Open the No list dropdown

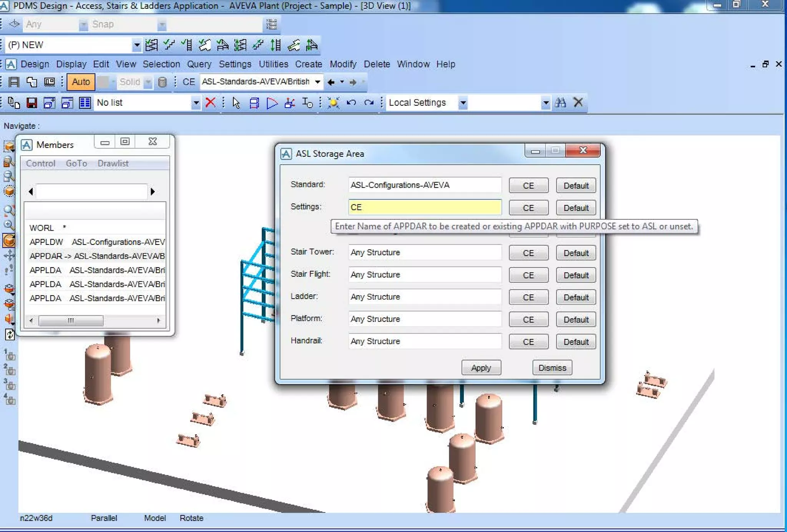tap(196, 103)
